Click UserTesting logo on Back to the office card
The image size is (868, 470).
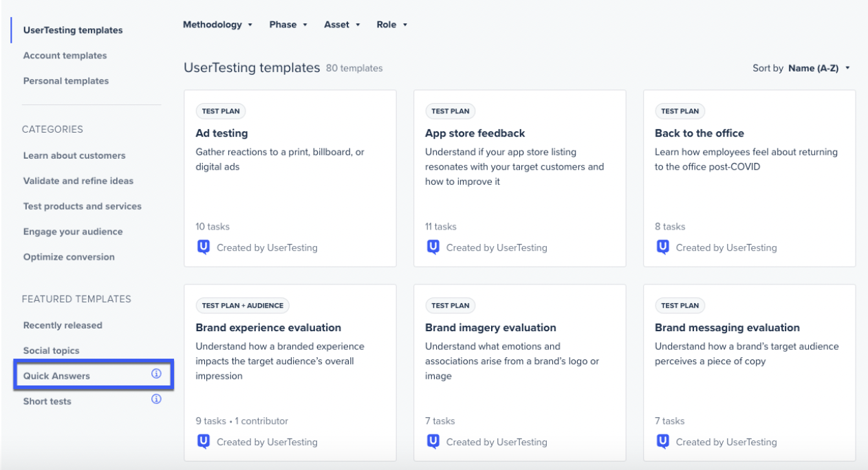tap(663, 247)
